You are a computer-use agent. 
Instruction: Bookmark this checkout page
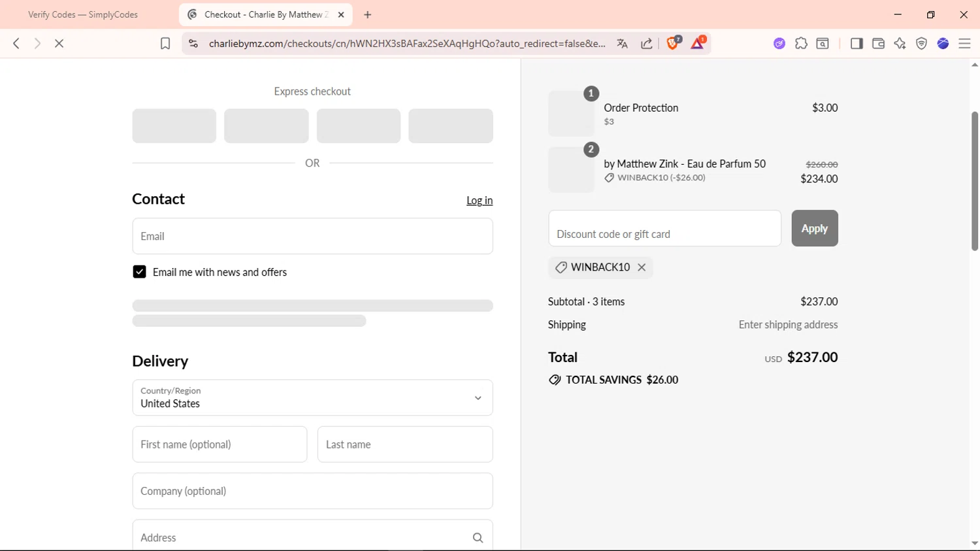pos(165,43)
